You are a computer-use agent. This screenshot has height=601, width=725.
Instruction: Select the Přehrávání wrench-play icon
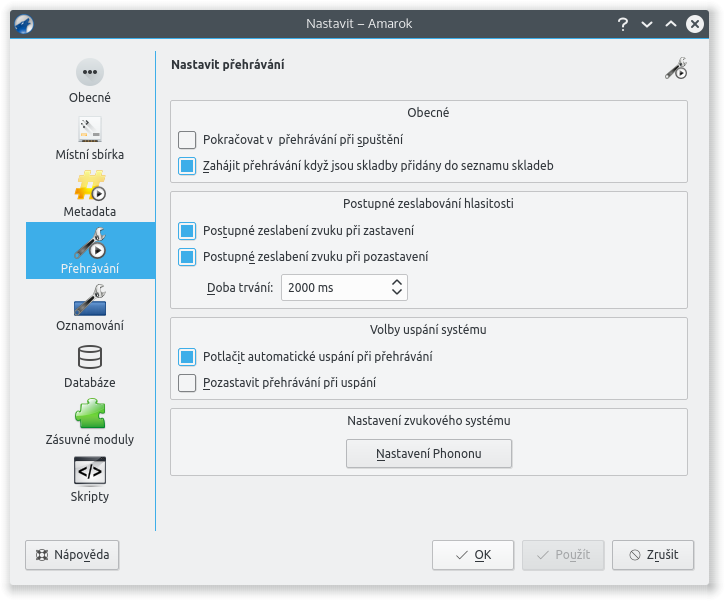[x=90, y=242]
